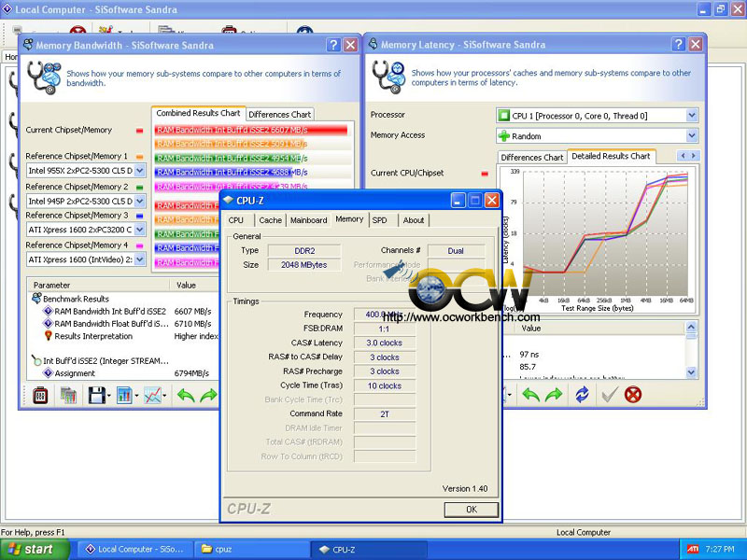
Task: Open the CPU tab in CPU-Z
Action: pos(236,220)
